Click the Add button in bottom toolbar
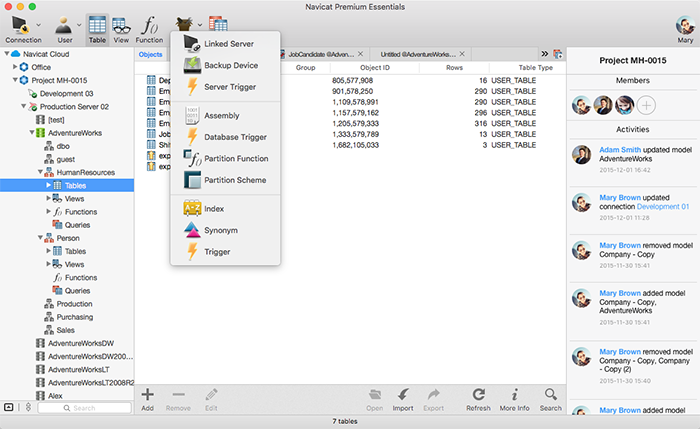 tap(147, 400)
